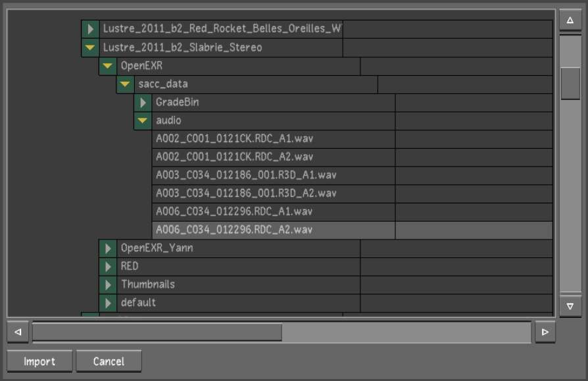Image resolution: width=588 pixels, height=381 pixels.
Task: Click the Thumbnails row label
Action: pos(148,285)
